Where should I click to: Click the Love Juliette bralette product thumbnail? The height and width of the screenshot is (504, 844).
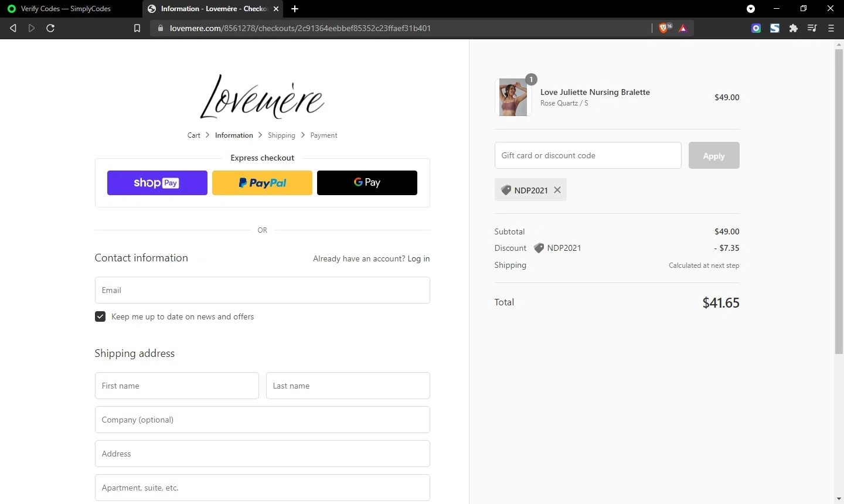click(x=513, y=97)
